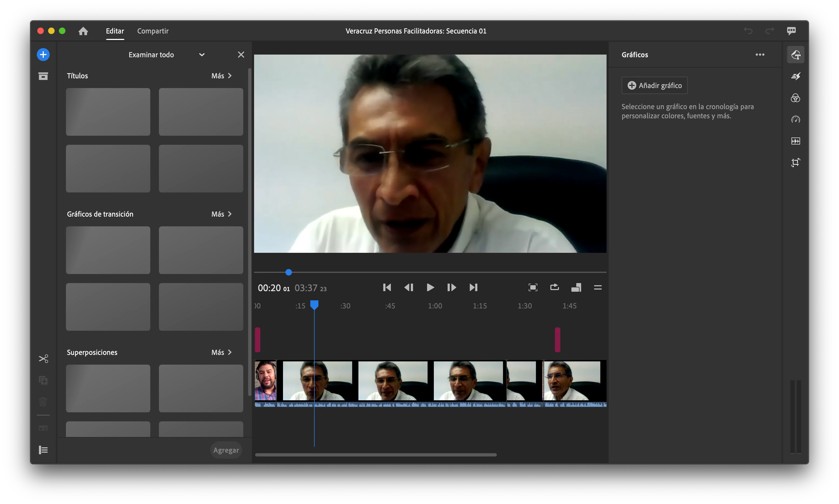Toggle full screen preview
Viewport: 839px width, 504px height.
(532, 288)
